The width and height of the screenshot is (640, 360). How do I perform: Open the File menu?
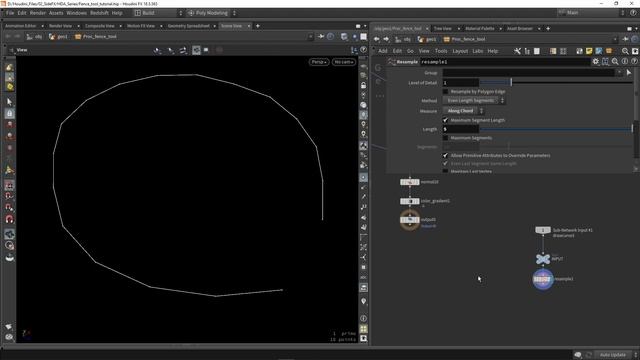(x=10, y=13)
